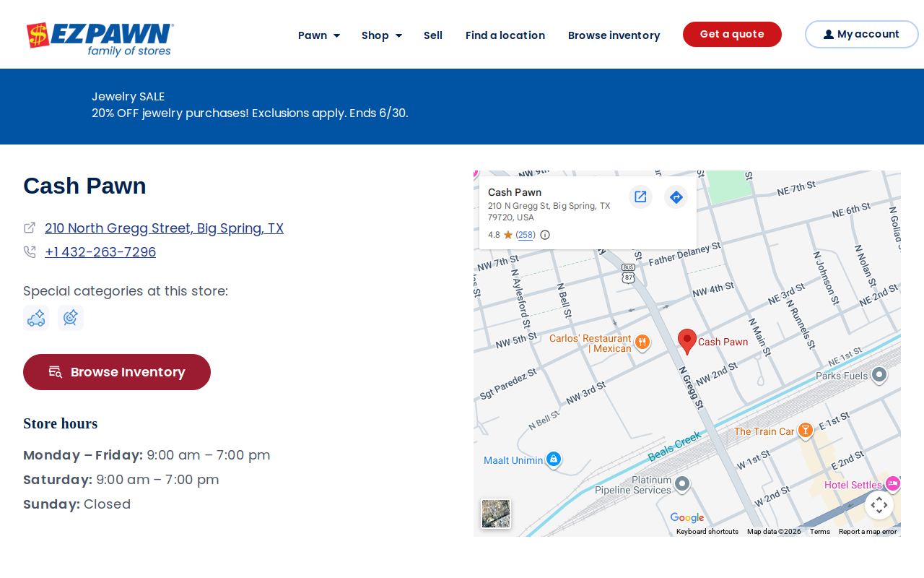Toggle the map camera controls button
The width and height of the screenshot is (924, 578).
click(879, 504)
